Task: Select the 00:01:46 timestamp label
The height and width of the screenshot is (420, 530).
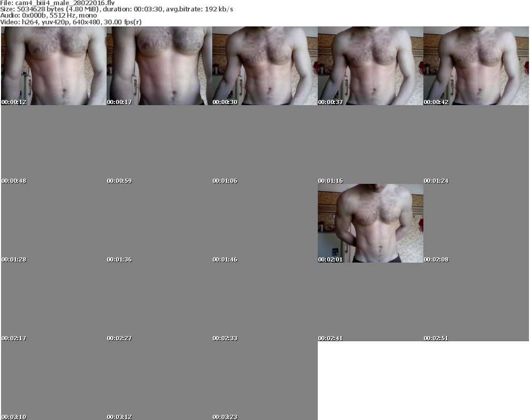Action: (225, 259)
